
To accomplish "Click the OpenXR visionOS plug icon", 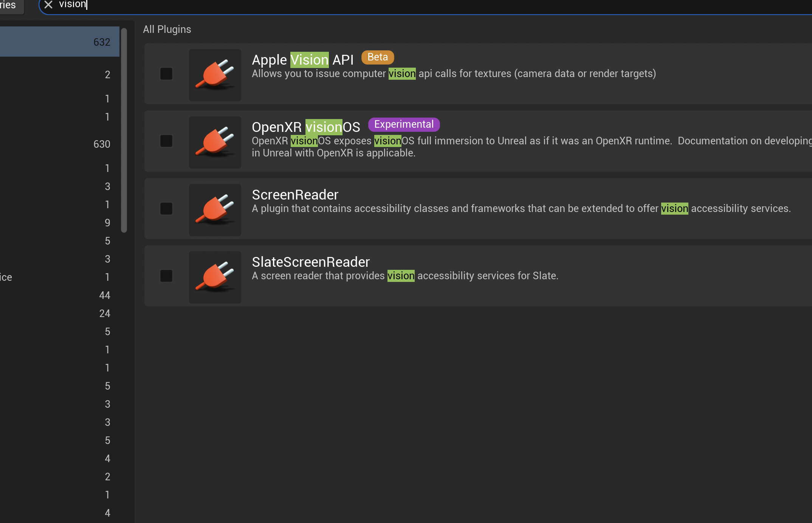I will pyautogui.click(x=215, y=142).
